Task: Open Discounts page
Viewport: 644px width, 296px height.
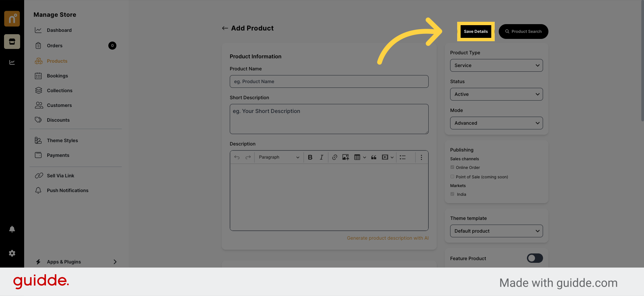Action: 58,120
